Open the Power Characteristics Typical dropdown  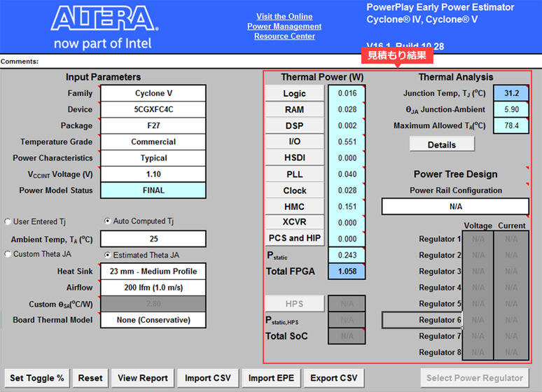point(153,158)
